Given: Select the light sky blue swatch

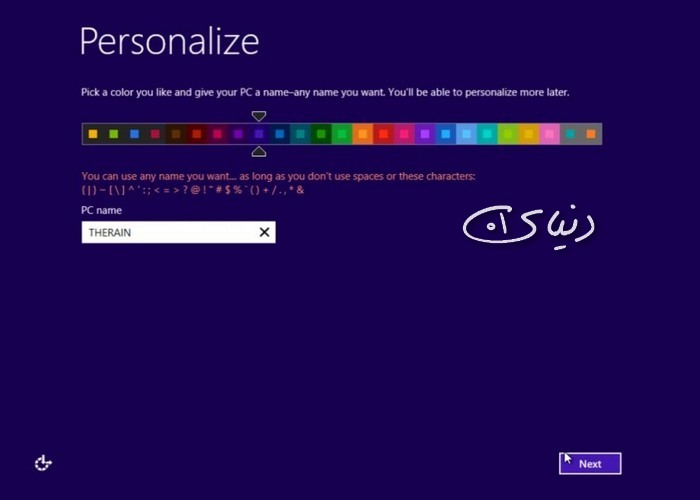Looking at the screenshot, I should pyautogui.click(x=467, y=134).
